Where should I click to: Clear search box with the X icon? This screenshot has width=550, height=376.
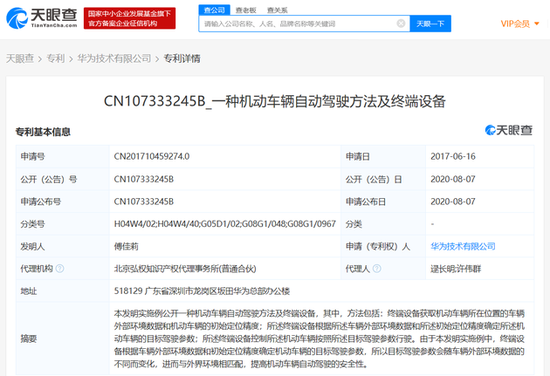point(401,24)
